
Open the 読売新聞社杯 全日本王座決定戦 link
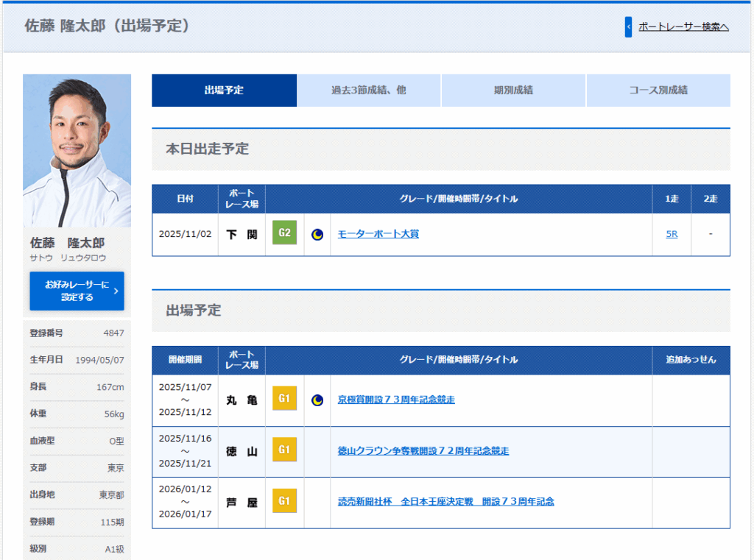tap(445, 501)
